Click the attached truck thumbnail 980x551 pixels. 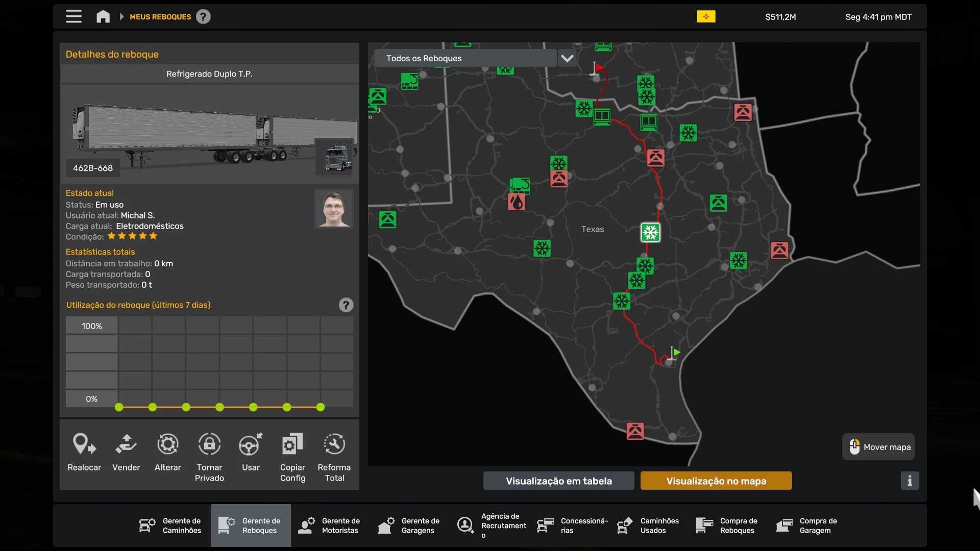(335, 157)
